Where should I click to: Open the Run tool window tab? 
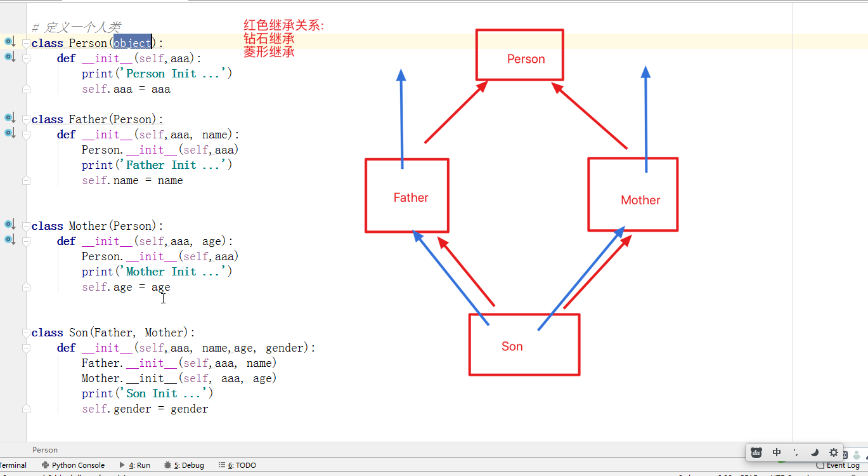pyautogui.click(x=139, y=465)
